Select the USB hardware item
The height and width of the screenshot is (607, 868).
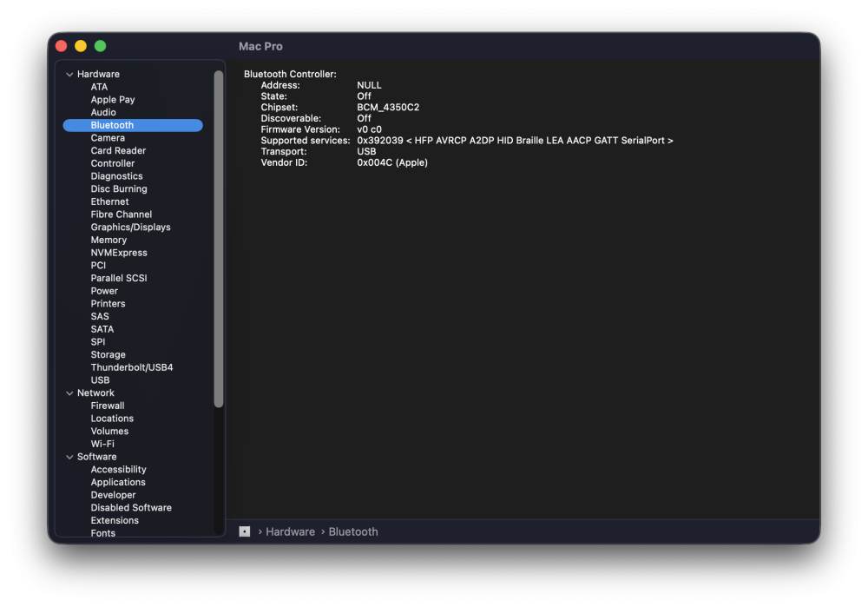point(100,380)
